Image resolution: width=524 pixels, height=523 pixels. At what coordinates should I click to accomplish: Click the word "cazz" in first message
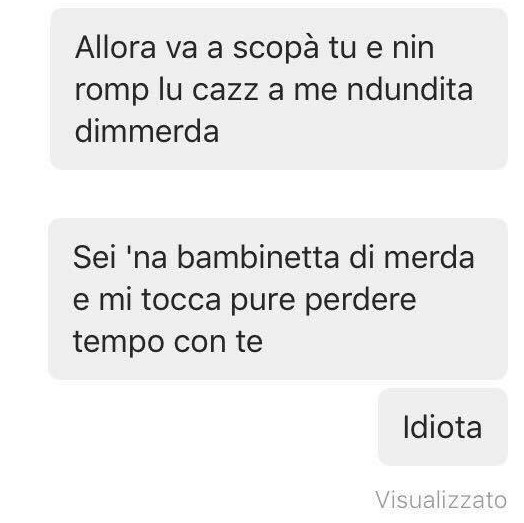tap(225, 90)
